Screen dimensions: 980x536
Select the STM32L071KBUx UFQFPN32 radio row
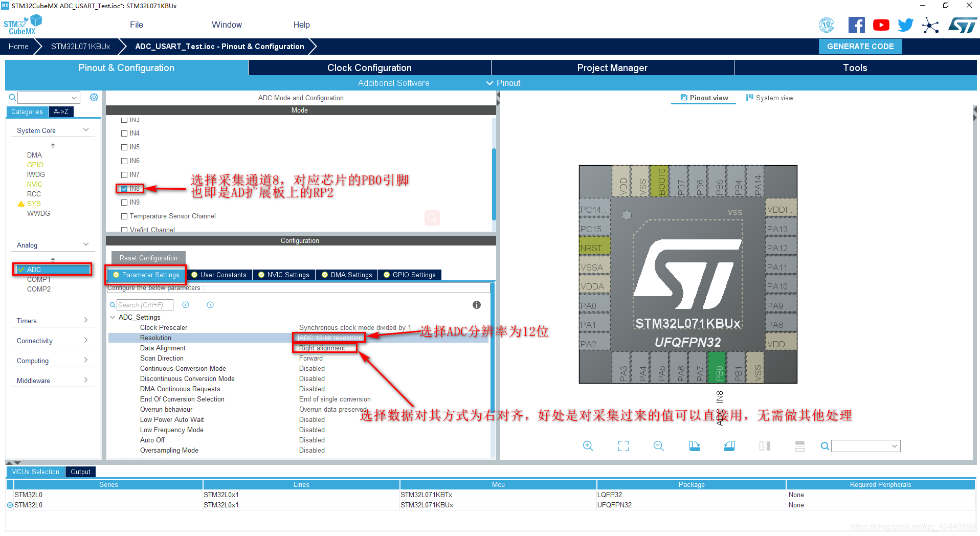point(490,505)
